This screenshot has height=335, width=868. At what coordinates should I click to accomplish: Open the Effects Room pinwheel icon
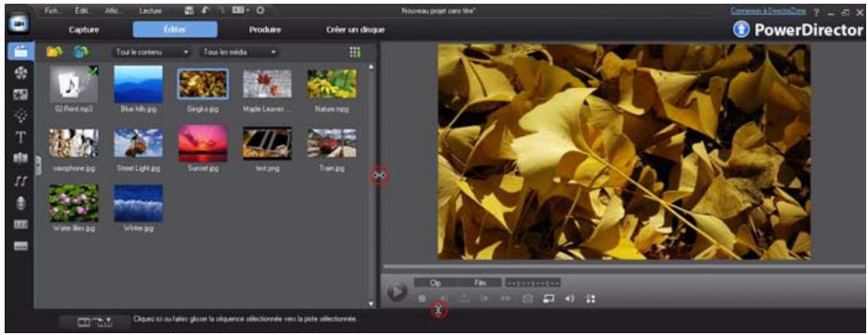pos(20,73)
